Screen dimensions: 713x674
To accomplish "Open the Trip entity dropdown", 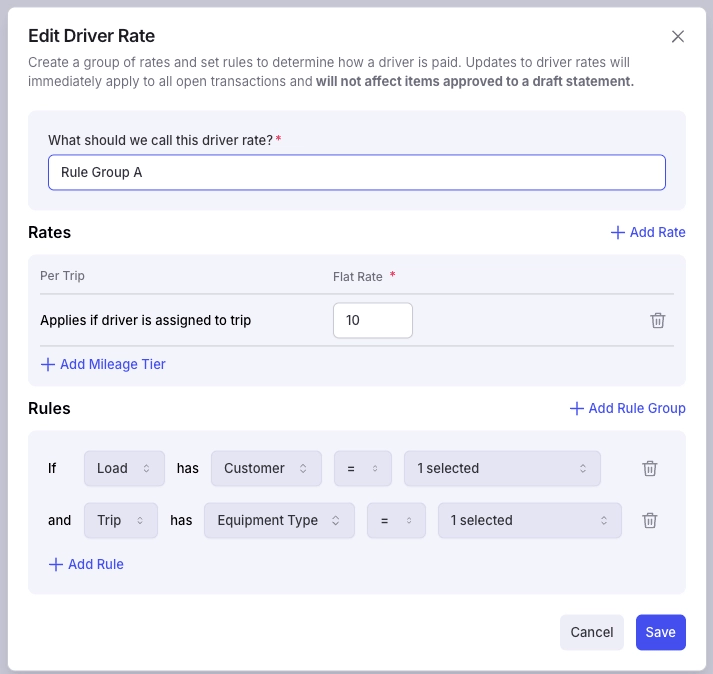I will [121, 520].
